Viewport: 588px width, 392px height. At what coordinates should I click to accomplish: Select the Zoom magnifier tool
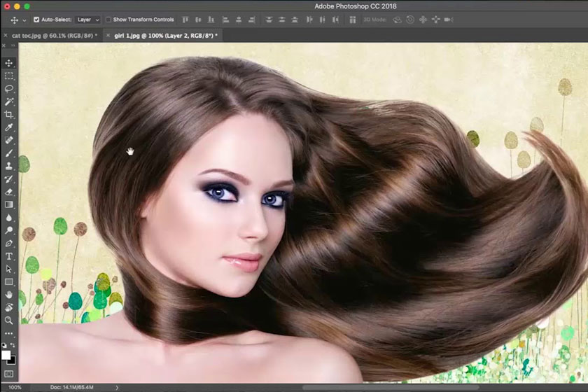click(x=9, y=321)
